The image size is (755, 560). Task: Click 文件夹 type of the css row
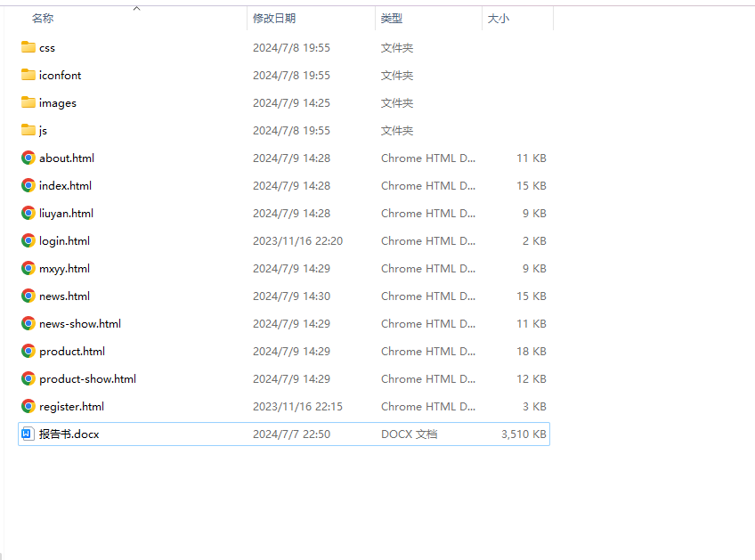(397, 48)
